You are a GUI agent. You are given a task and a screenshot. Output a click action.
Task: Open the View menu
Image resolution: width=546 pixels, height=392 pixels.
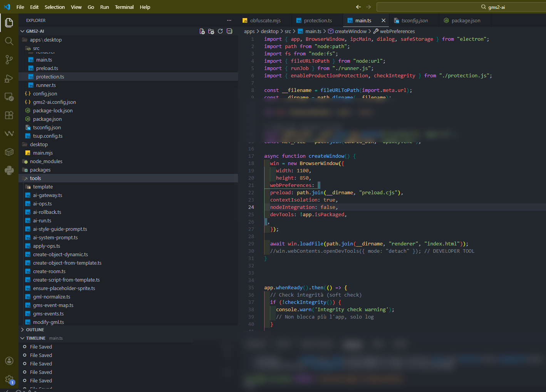tap(76, 7)
